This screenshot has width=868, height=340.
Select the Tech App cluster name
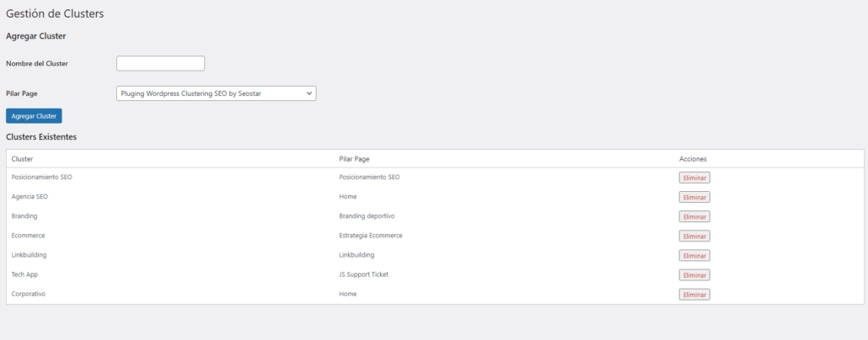pyautogui.click(x=24, y=274)
